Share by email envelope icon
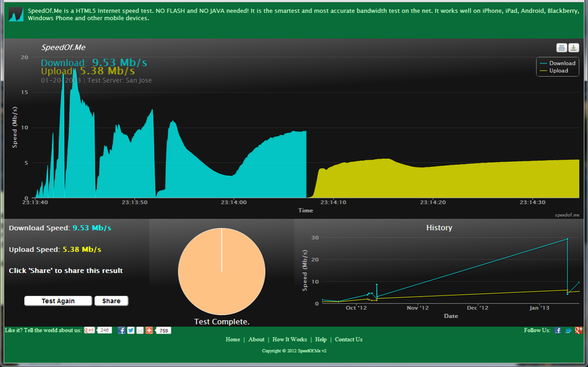Viewport: 588px width, 367px height. point(139,331)
